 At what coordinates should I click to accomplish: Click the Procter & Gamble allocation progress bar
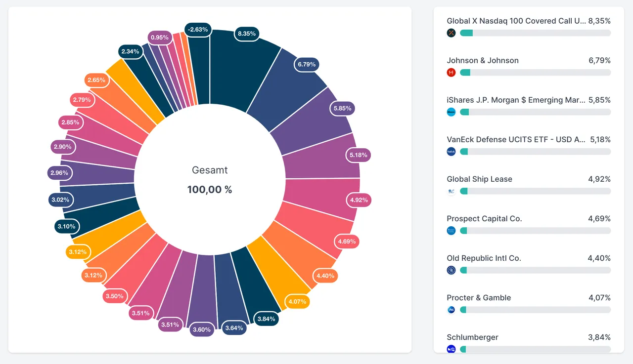535,310
